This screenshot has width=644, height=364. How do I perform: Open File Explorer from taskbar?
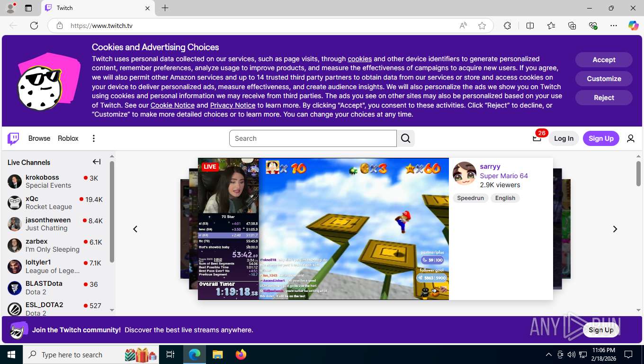pos(217,355)
